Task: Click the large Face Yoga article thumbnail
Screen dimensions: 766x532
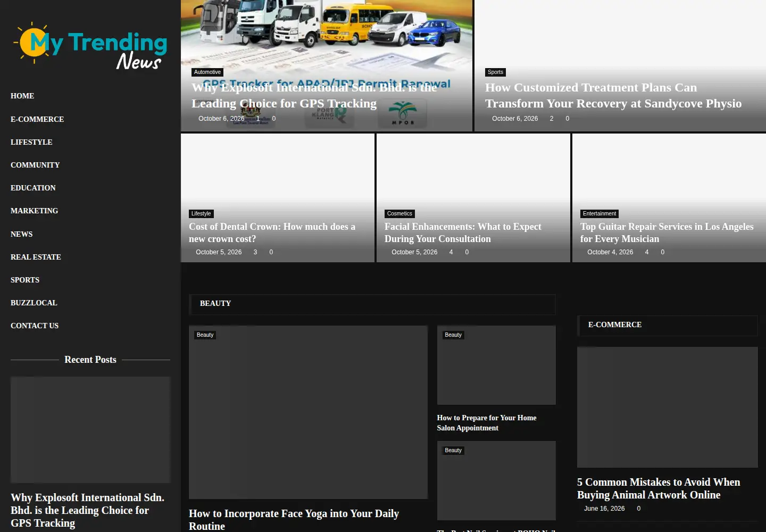Action: coord(308,412)
